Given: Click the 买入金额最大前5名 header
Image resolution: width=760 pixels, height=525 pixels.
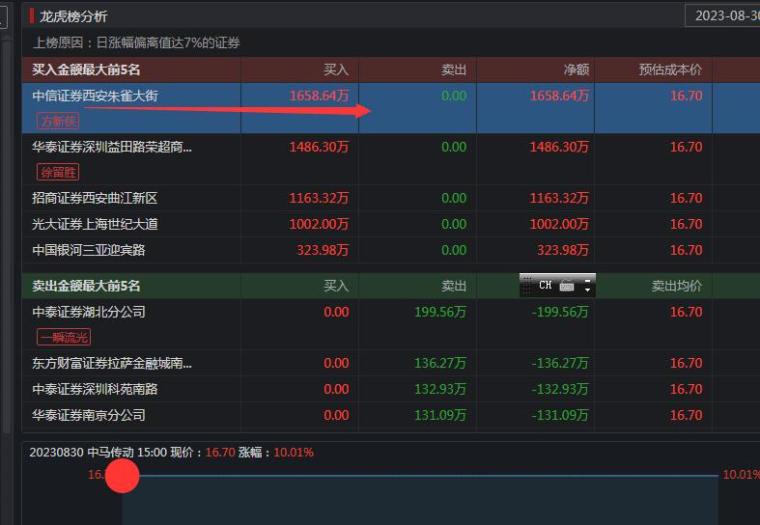Looking at the screenshot, I should point(86,70).
